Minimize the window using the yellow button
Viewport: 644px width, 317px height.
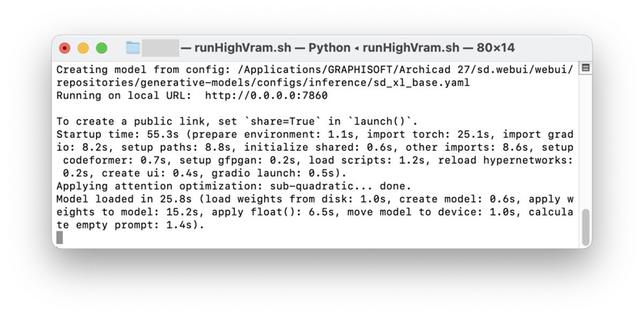click(x=83, y=48)
